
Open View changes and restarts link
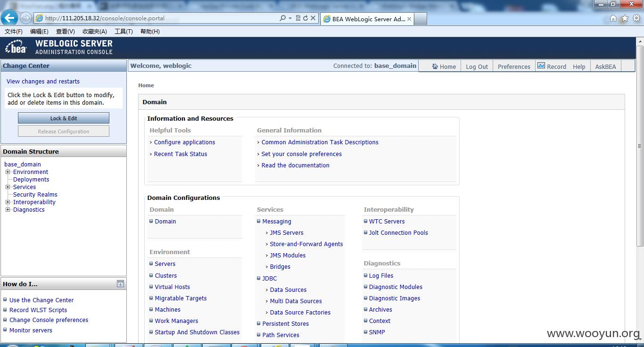(43, 82)
